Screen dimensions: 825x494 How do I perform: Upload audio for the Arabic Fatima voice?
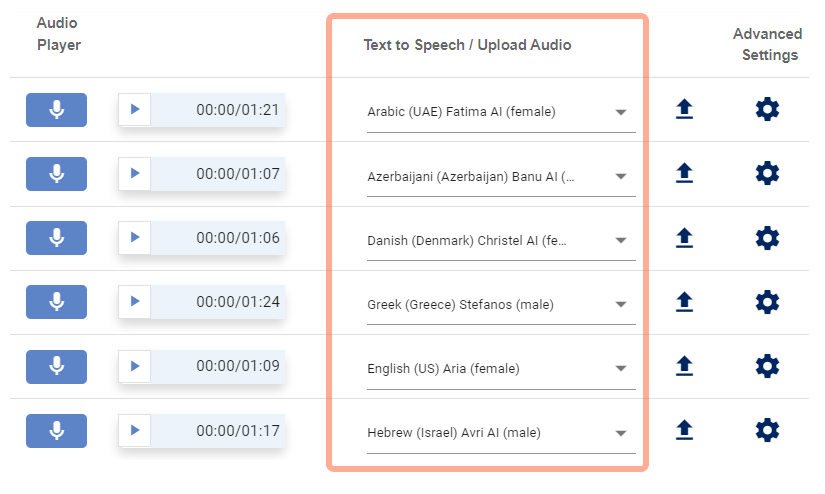684,109
